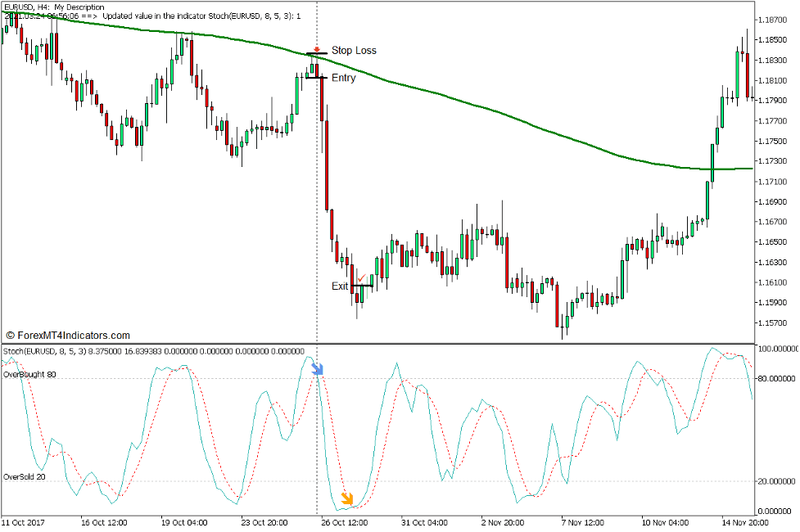
Task: Click the blue down arrow on the Stochastic
Action: point(317,367)
